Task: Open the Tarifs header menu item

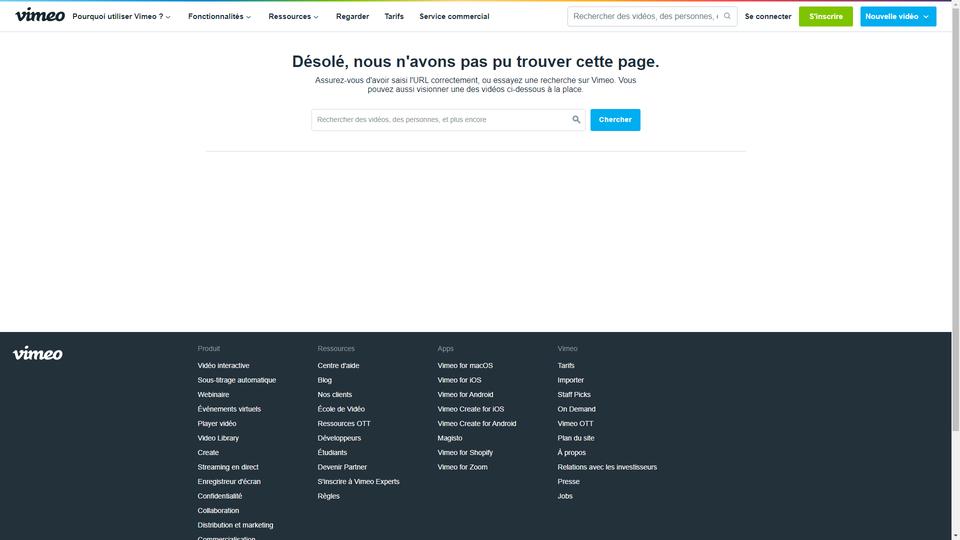Action: 394,17
